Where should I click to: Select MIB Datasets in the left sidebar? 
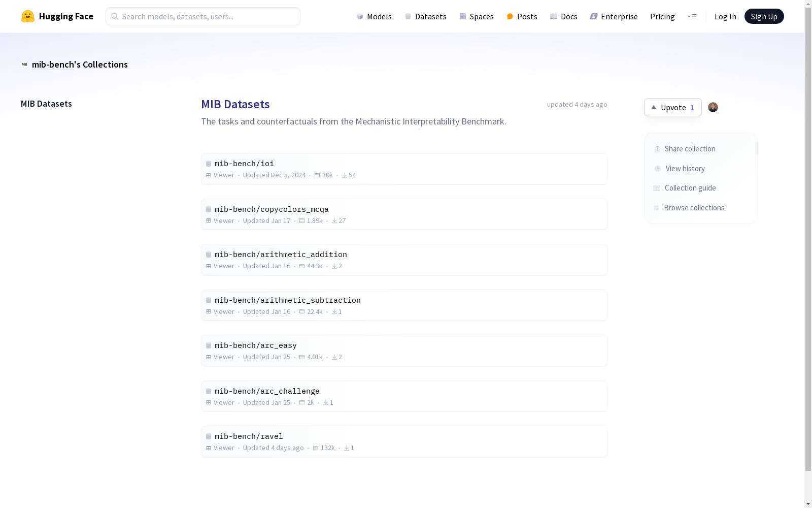[x=46, y=104]
